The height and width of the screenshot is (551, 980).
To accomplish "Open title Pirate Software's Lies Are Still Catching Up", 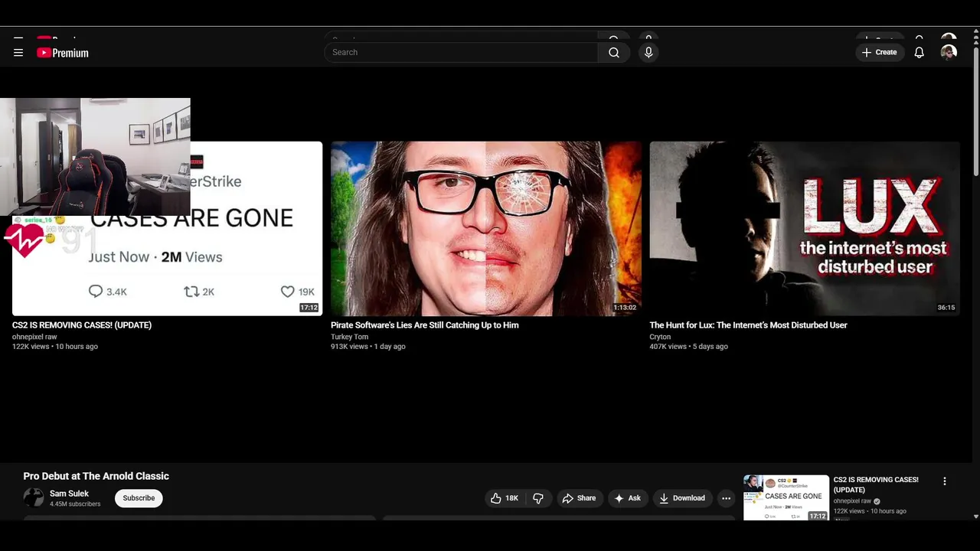I will [425, 325].
